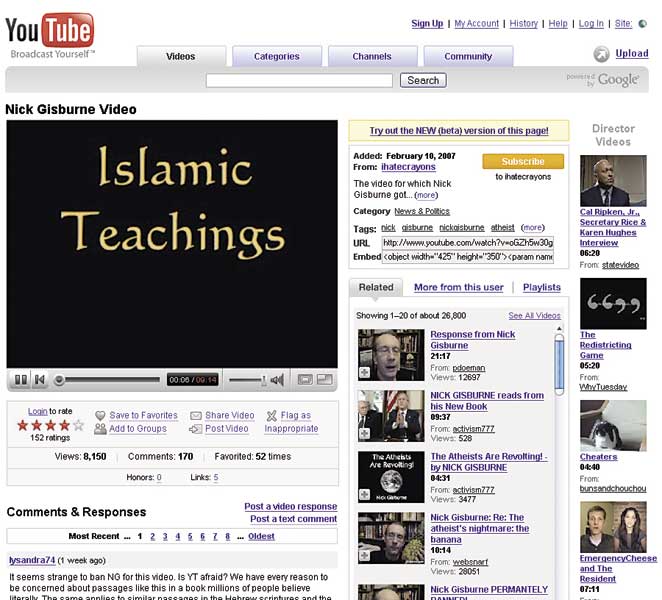Pause the video with the pause button

(20, 380)
